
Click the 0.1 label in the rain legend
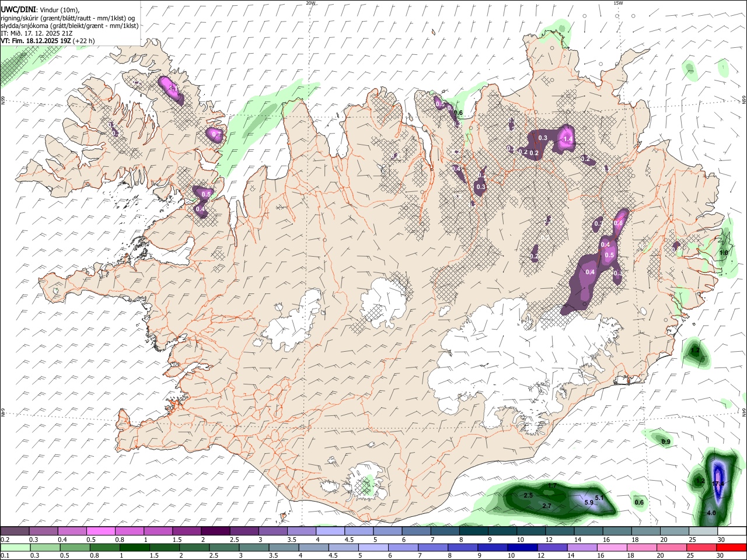pyautogui.click(x=5, y=555)
